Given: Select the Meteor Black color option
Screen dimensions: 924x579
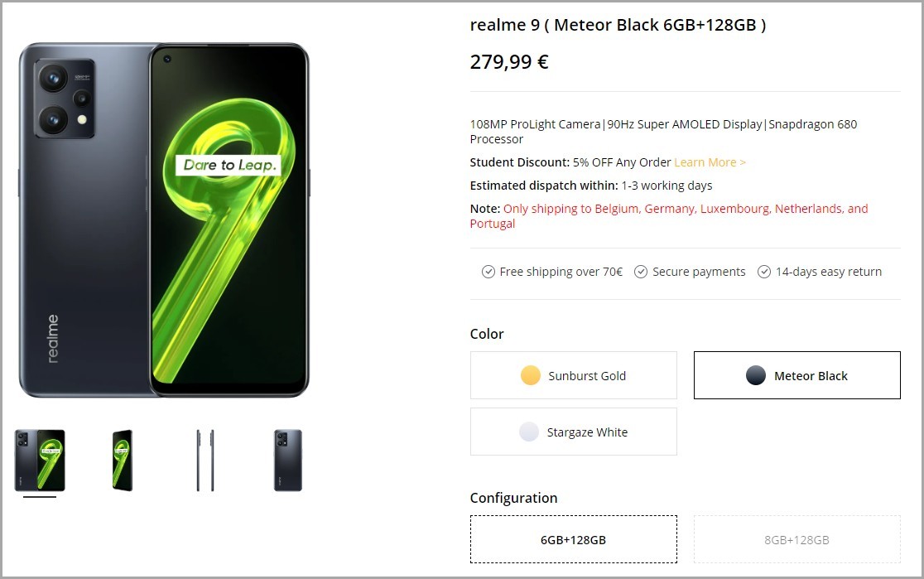Looking at the screenshot, I should [796, 375].
